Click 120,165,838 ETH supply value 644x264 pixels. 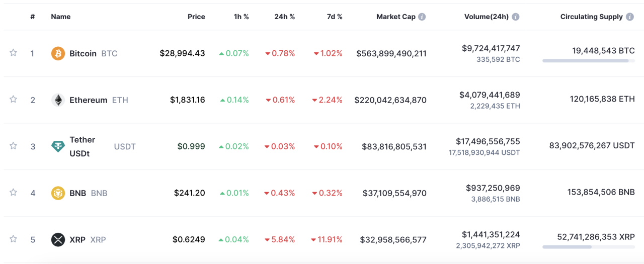coord(602,99)
